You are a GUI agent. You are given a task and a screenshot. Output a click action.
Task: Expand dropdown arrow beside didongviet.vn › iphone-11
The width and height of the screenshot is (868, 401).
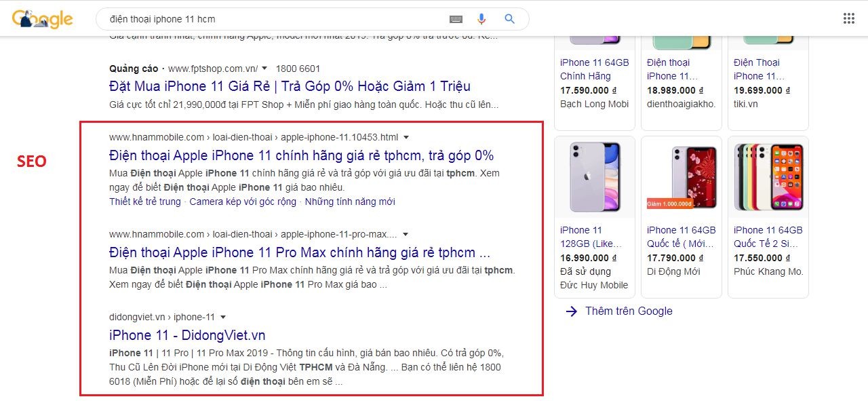223,317
